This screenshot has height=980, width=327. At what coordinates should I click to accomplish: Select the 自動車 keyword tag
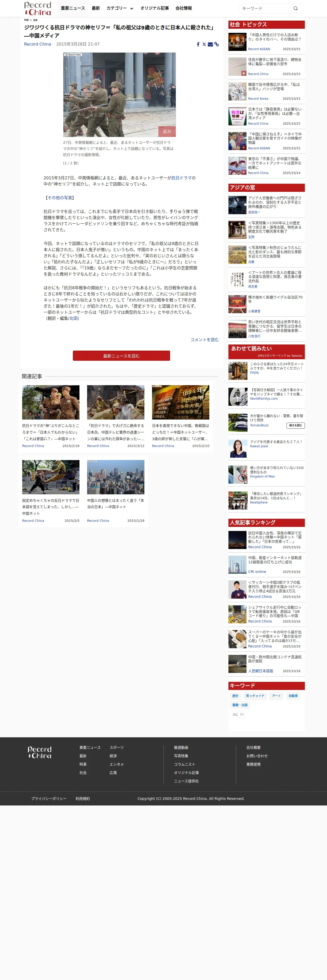point(293,696)
